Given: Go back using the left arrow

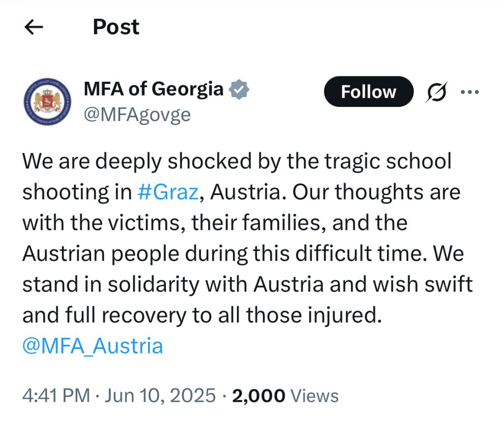Looking at the screenshot, I should [34, 27].
